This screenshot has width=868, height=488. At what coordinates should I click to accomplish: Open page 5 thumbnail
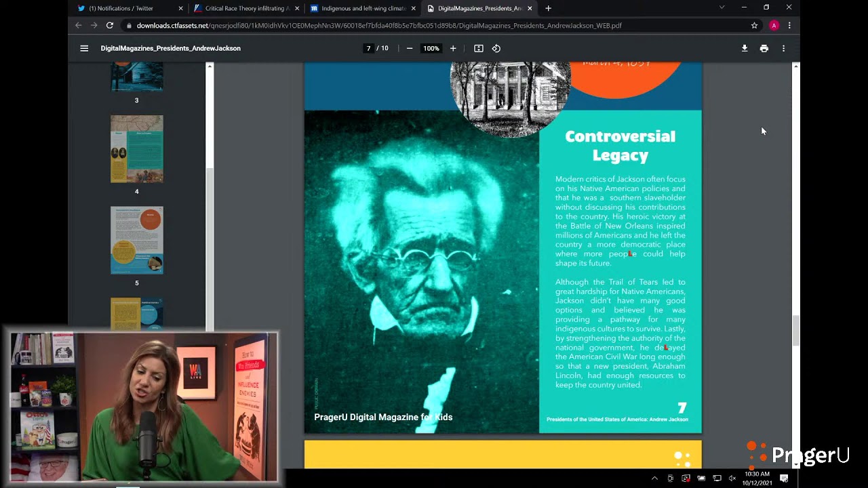[137, 241]
